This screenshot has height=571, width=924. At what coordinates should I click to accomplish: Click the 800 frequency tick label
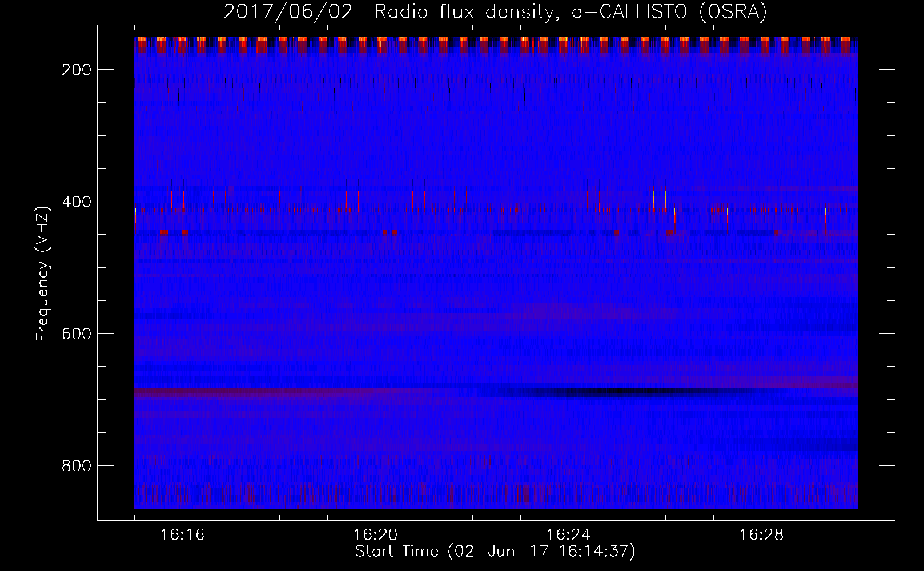[76, 466]
